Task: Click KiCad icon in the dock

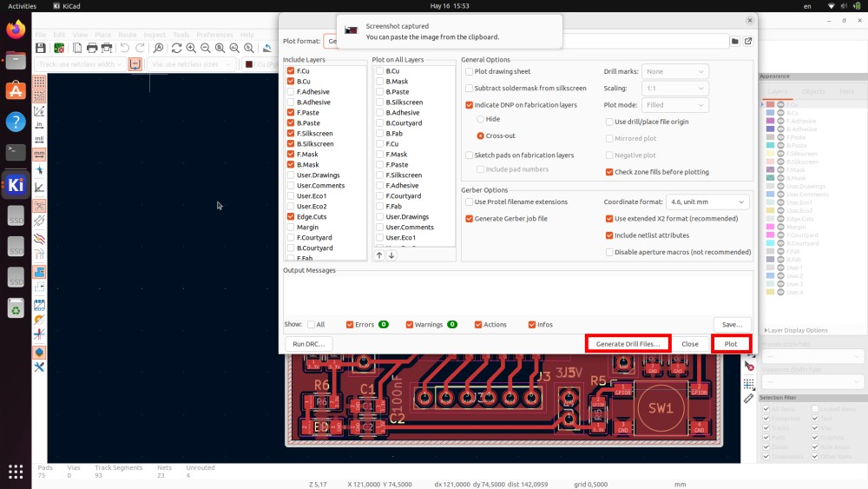Action: click(16, 185)
